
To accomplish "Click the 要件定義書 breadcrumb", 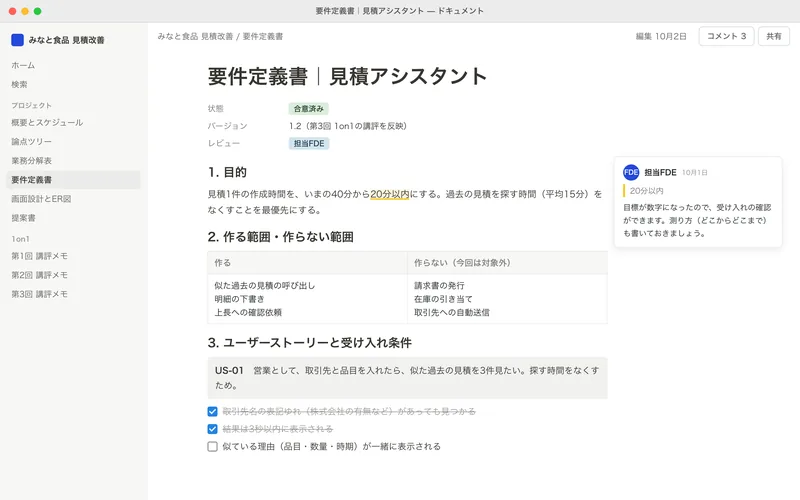I will (x=262, y=36).
